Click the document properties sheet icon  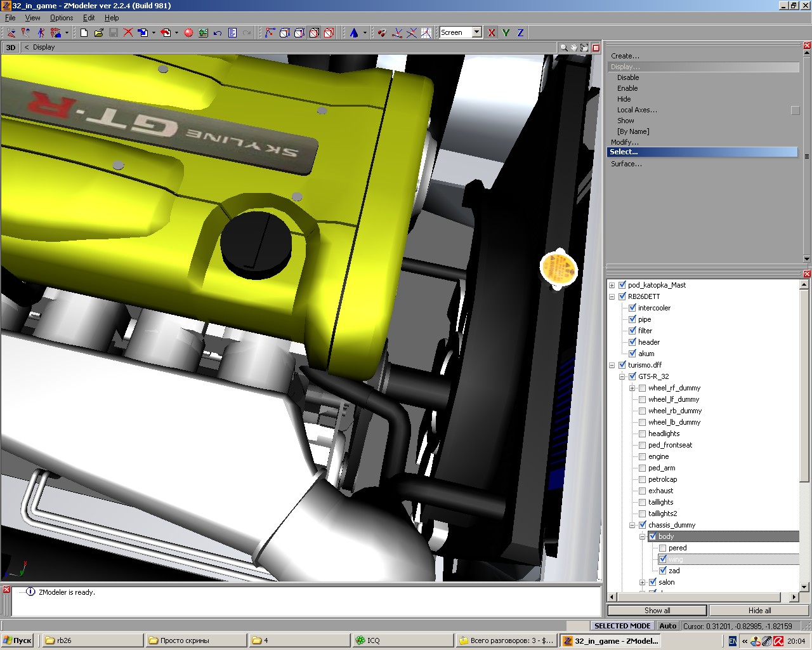(232, 32)
